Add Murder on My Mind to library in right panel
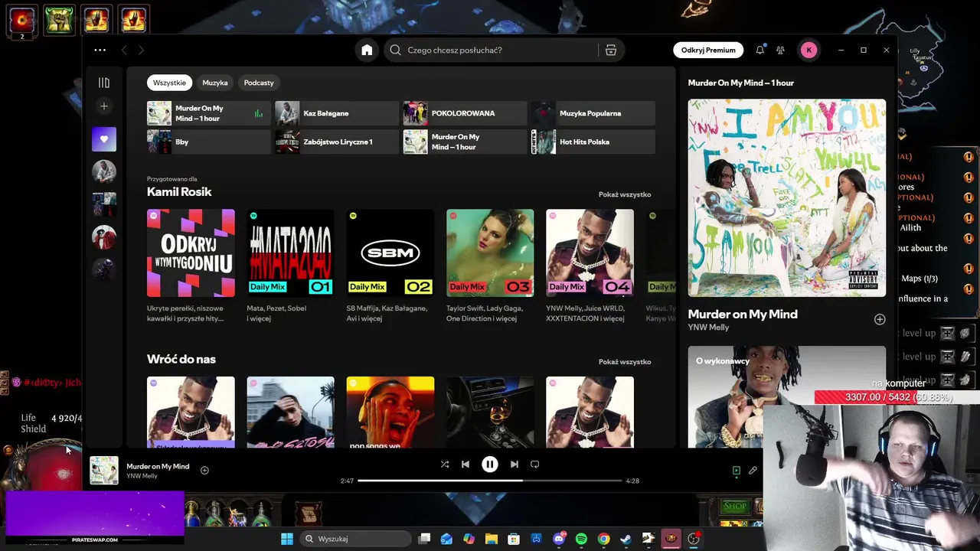The width and height of the screenshot is (980, 551). [x=880, y=319]
